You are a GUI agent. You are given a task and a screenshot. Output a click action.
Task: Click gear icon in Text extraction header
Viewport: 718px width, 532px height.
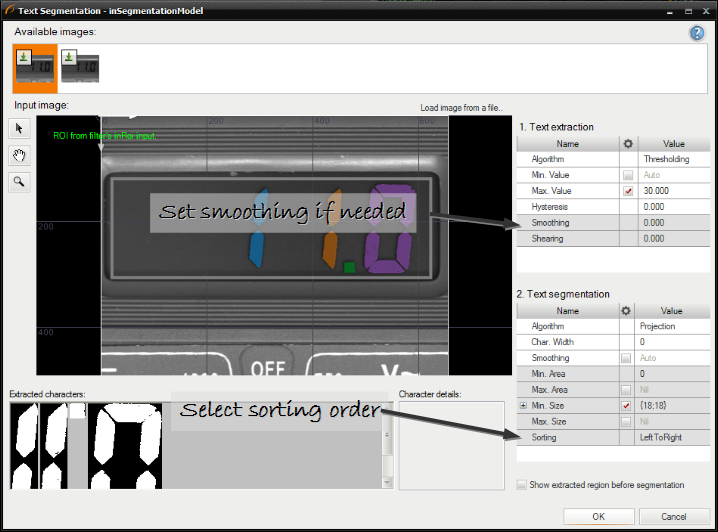tap(627, 144)
